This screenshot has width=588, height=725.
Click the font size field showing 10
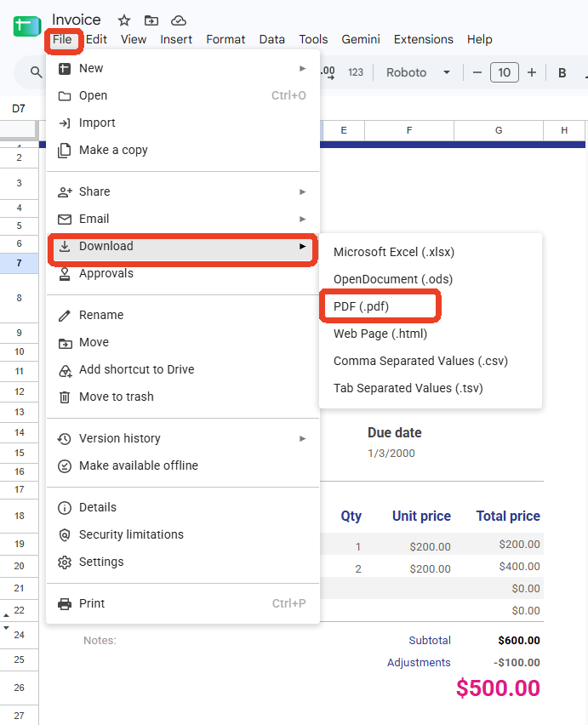pos(505,72)
